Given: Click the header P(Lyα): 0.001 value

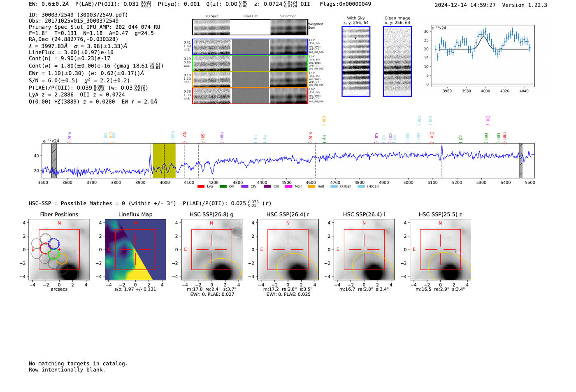Looking at the screenshot, I should point(179,4).
